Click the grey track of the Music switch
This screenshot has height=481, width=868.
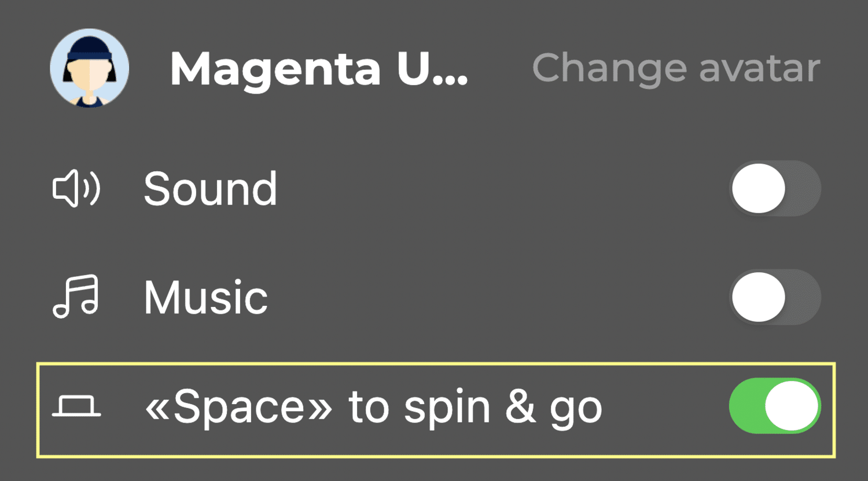click(804, 297)
